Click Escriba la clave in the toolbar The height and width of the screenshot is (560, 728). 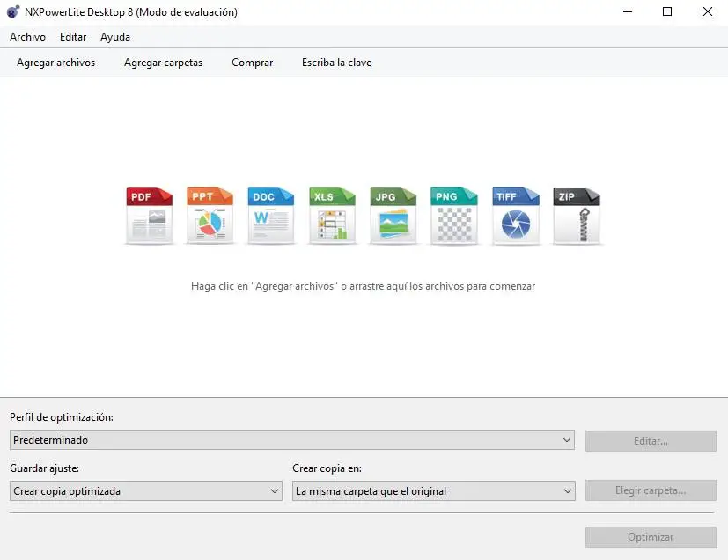coord(336,63)
